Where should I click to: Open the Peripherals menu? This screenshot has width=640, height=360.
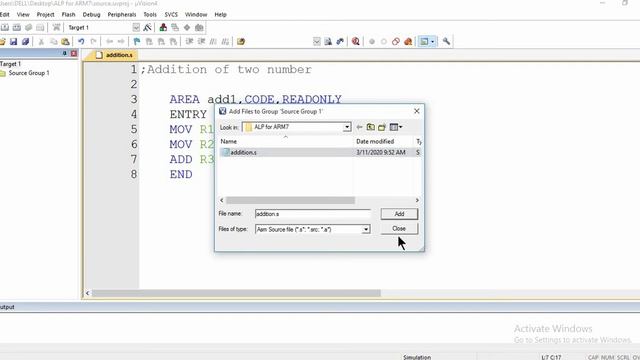tap(122, 14)
